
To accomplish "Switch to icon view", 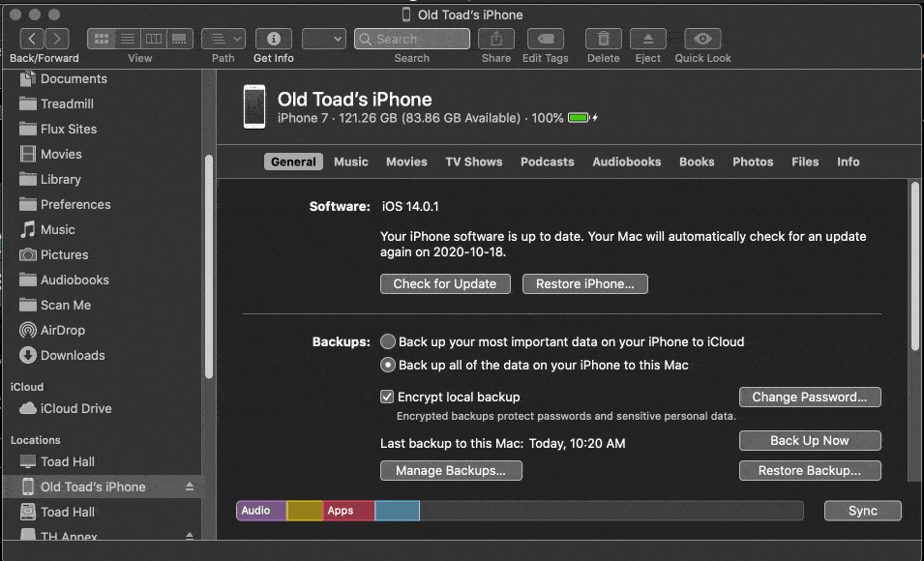I will pos(102,39).
